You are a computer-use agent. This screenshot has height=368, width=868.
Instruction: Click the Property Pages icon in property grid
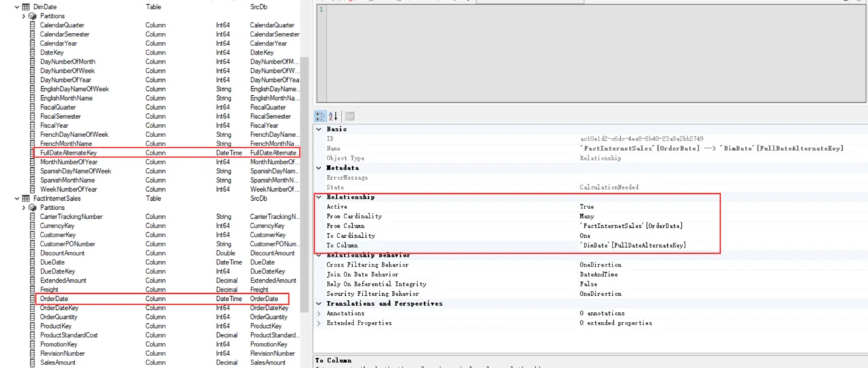[x=349, y=116]
